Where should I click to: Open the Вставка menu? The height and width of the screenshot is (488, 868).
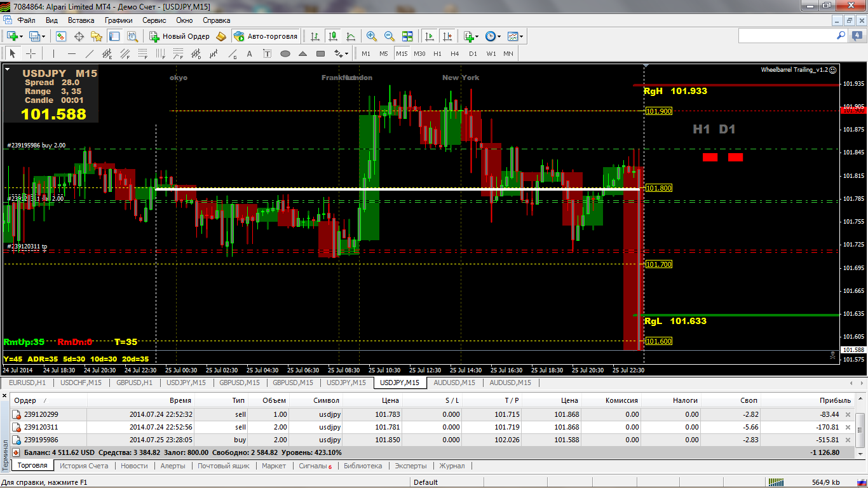[81, 20]
